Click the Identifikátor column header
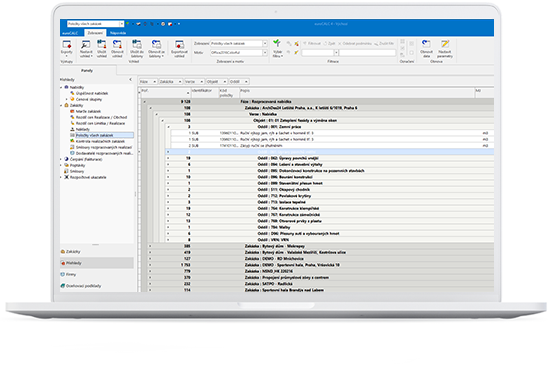Screen dimensions: 550x382 205,93
